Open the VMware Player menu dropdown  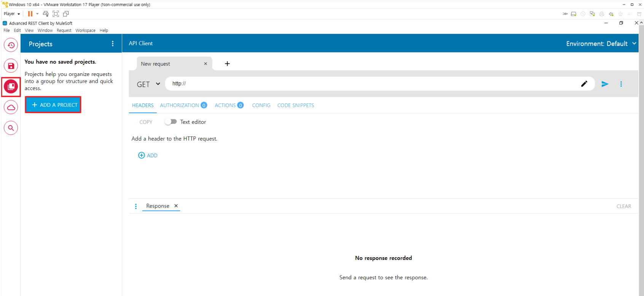12,14
